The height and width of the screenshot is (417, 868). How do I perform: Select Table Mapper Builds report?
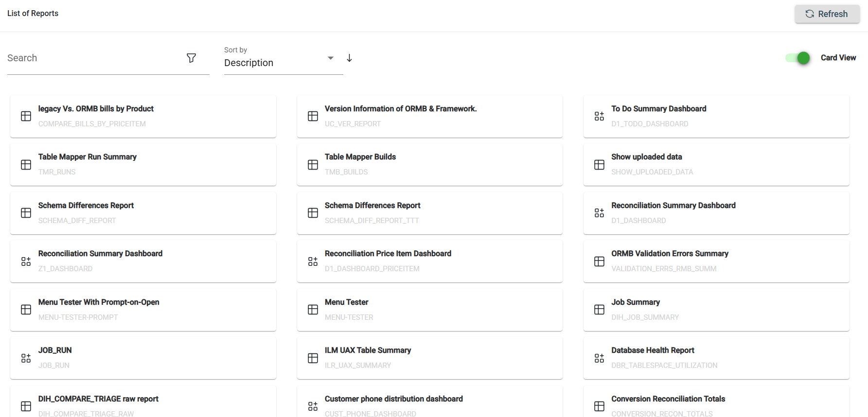pos(429,165)
